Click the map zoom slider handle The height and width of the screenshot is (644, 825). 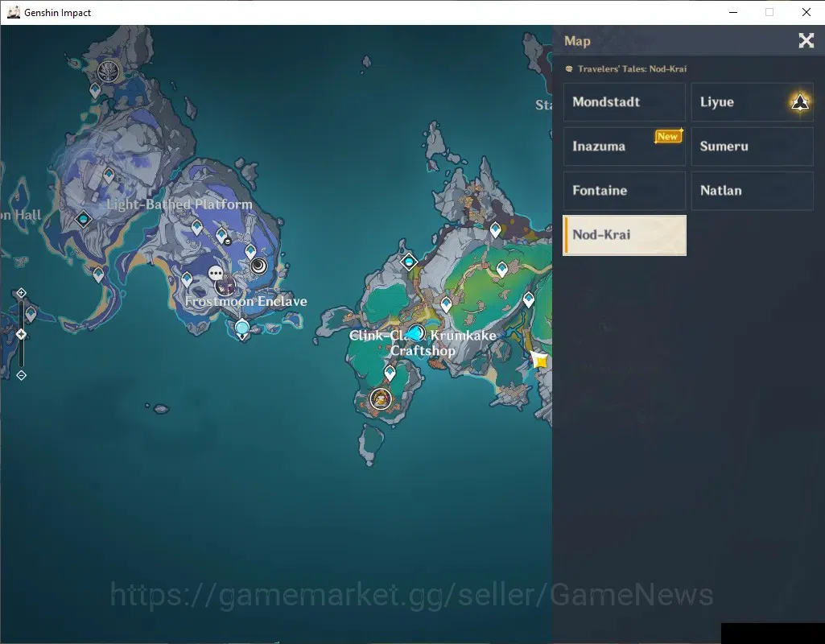click(21, 334)
